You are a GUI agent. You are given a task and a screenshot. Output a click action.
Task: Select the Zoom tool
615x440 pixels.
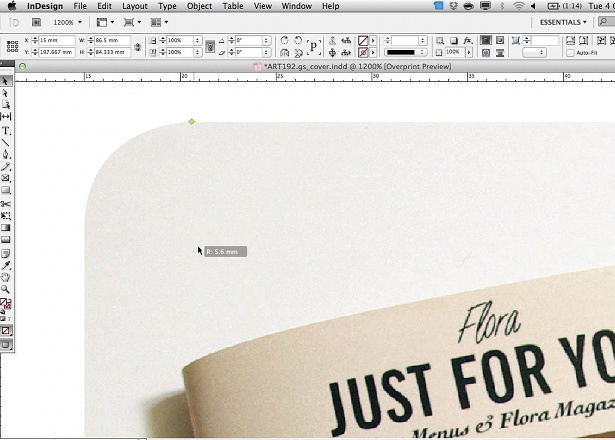click(5, 289)
